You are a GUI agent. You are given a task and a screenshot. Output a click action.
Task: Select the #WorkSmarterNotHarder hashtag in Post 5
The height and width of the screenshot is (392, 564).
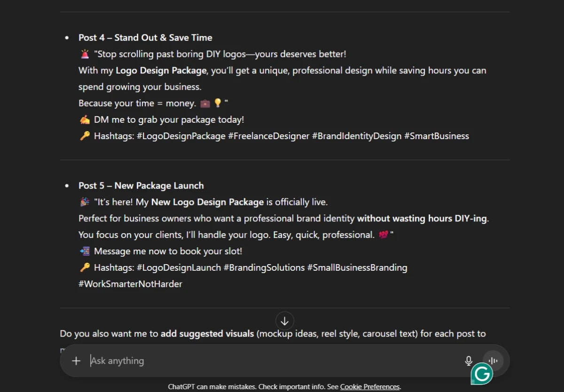pyautogui.click(x=130, y=283)
